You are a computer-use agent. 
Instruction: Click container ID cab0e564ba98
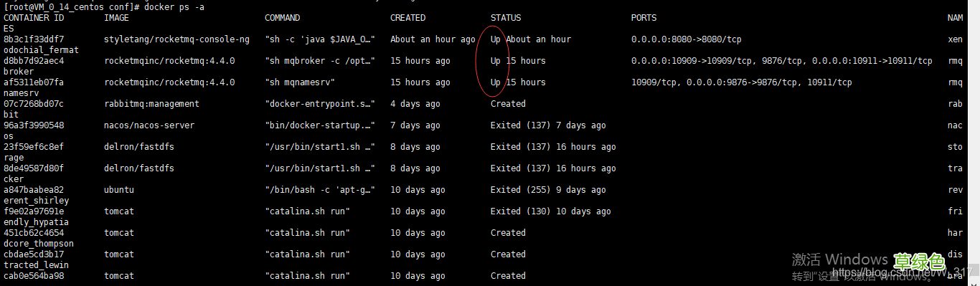point(34,276)
